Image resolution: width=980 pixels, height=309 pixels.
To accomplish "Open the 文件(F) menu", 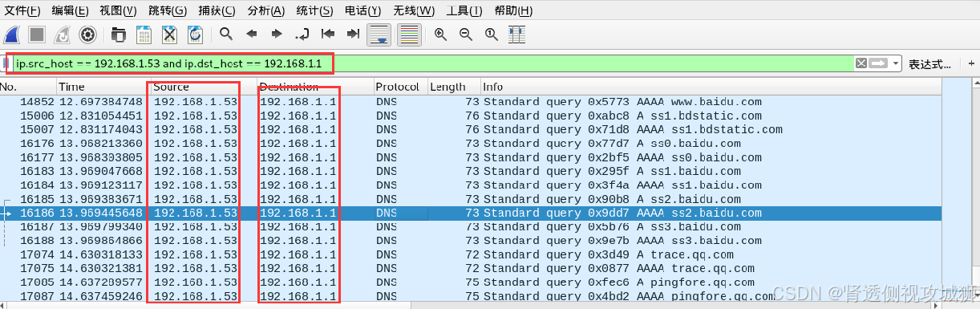I will pyautogui.click(x=22, y=10).
